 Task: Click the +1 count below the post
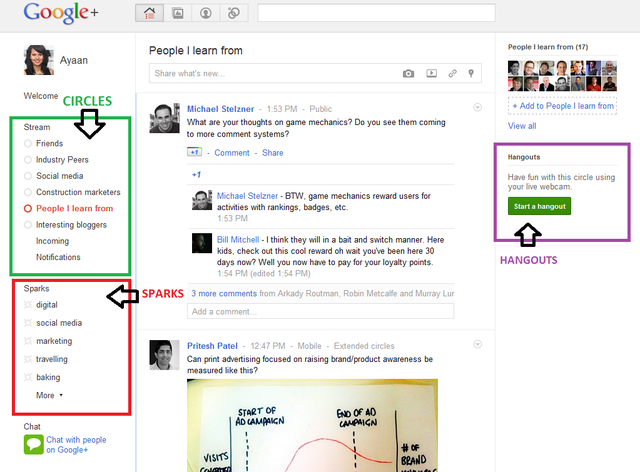pos(196,175)
